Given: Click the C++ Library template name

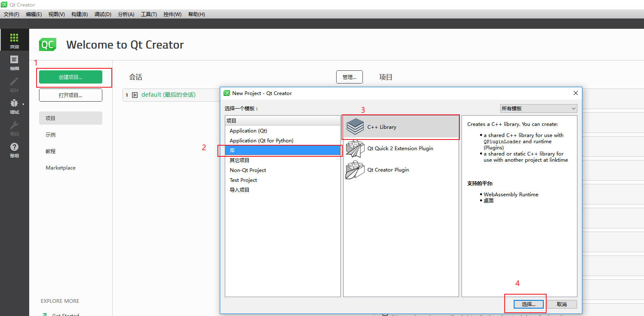Looking at the screenshot, I should (x=382, y=127).
